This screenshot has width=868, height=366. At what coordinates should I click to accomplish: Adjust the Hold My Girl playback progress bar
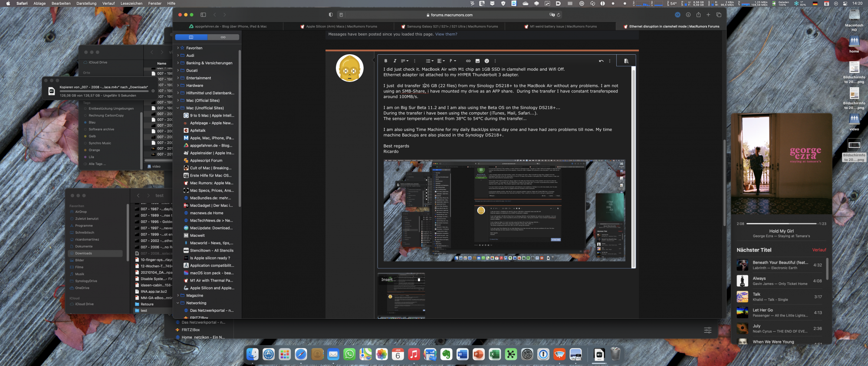pos(781,224)
